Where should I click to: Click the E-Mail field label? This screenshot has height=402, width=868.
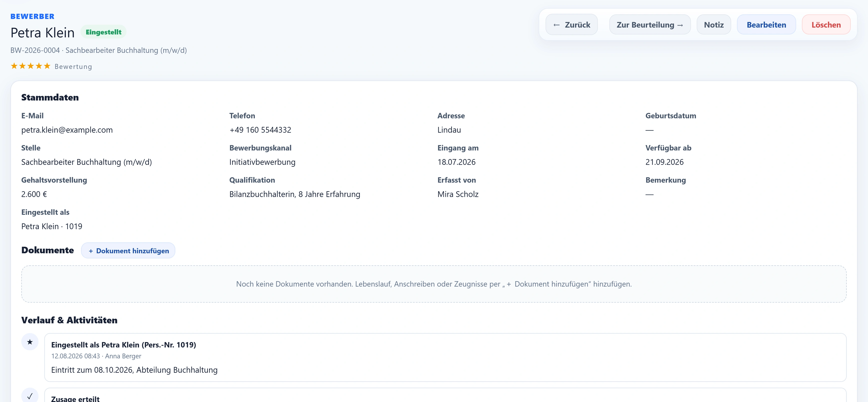(32, 116)
